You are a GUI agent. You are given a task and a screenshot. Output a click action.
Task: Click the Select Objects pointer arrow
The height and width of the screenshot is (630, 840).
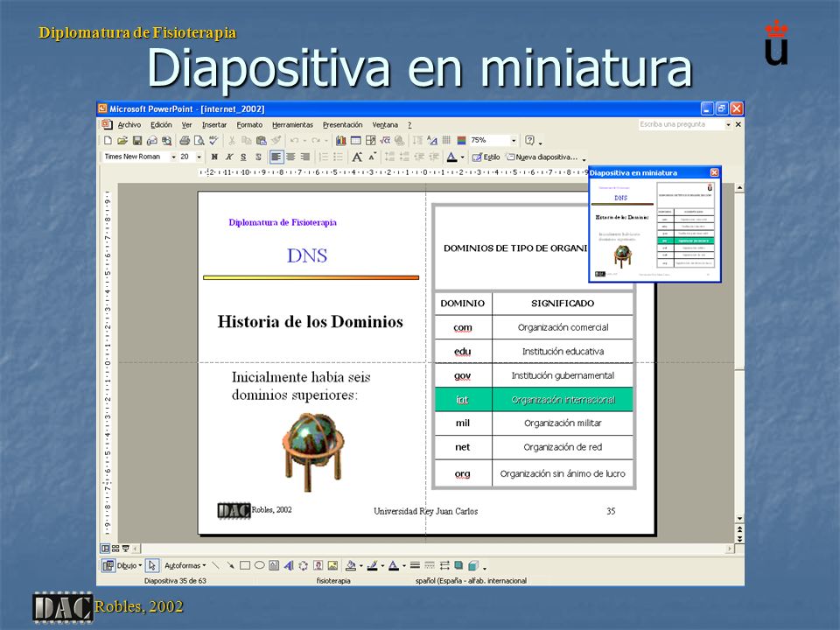click(152, 565)
